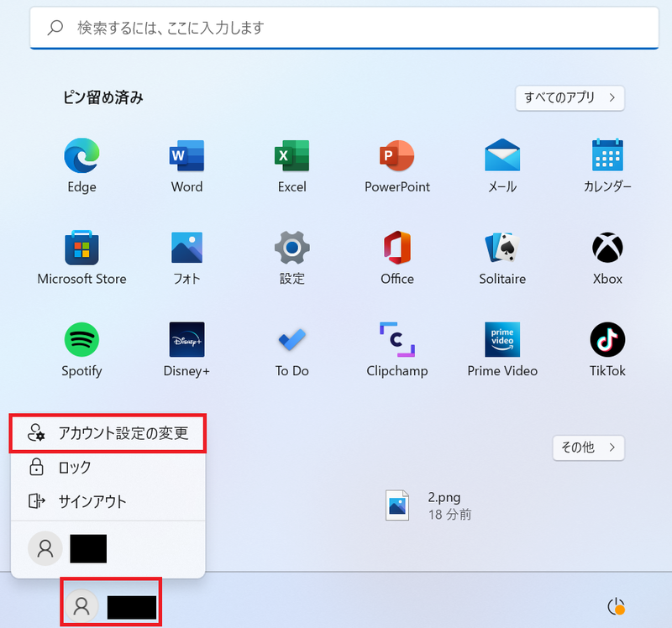Image resolution: width=672 pixels, height=628 pixels.
Task: Launch the TikTok app
Action: coord(607,349)
